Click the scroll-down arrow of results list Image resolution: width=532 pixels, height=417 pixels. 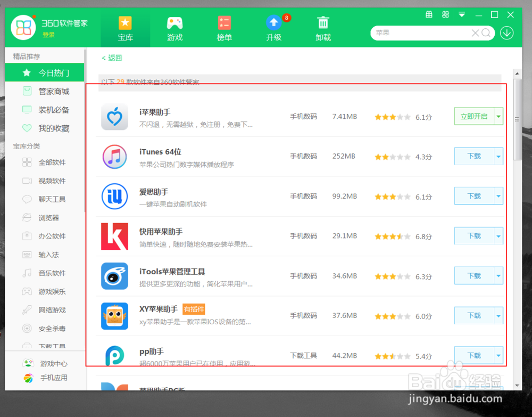tap(517, 386)
